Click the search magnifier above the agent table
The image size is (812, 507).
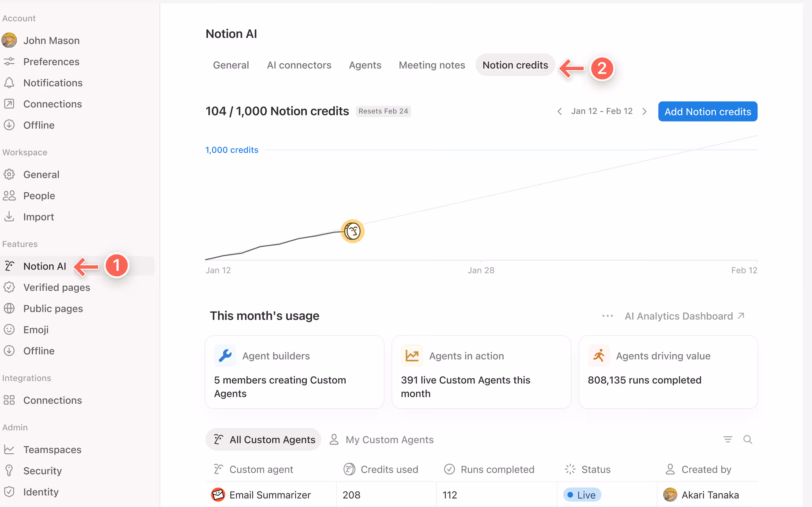pyautogui.click(x=748, y=439)
